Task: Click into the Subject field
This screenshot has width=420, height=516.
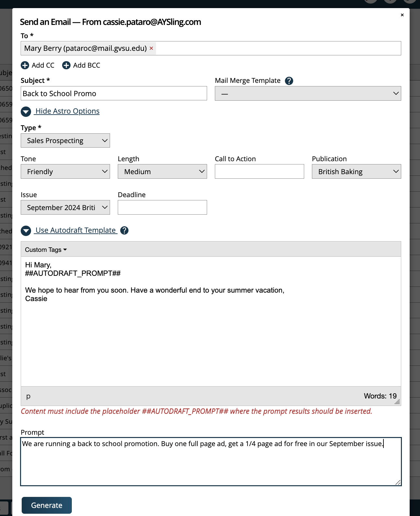Action: 114,93
